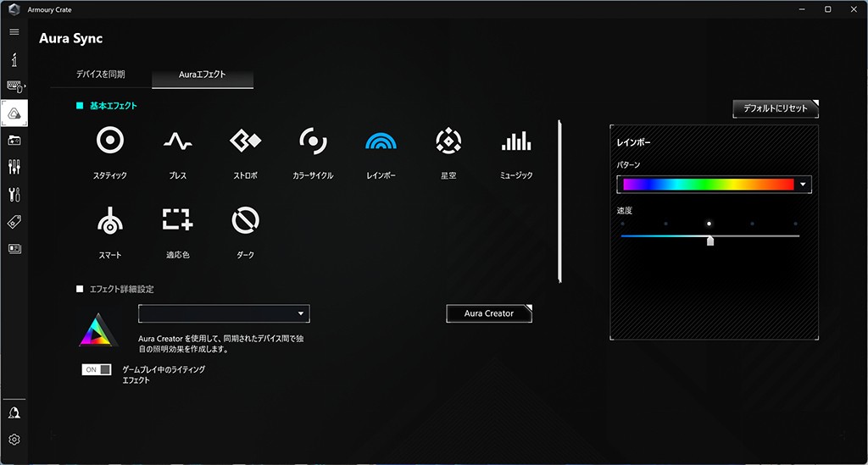Select the 適応色 (Adaptive Color) effect icon
Screen dimensions: 868x465
tap(178, 219)
